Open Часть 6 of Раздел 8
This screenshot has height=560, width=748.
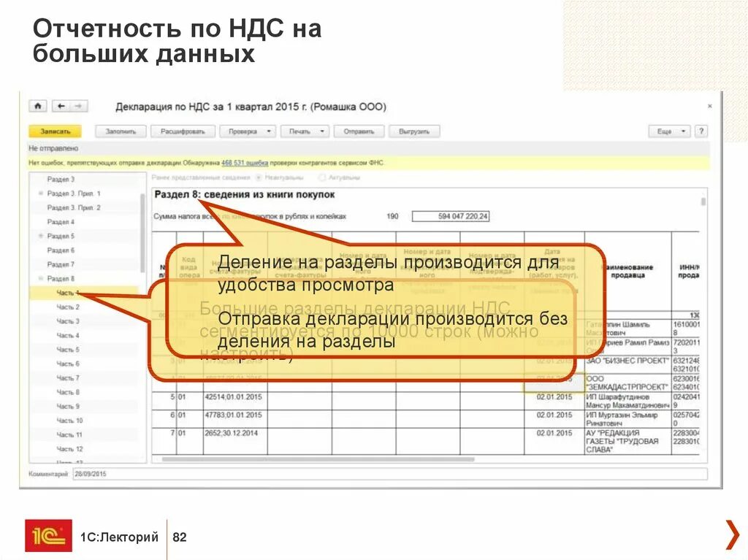[68, 364]
